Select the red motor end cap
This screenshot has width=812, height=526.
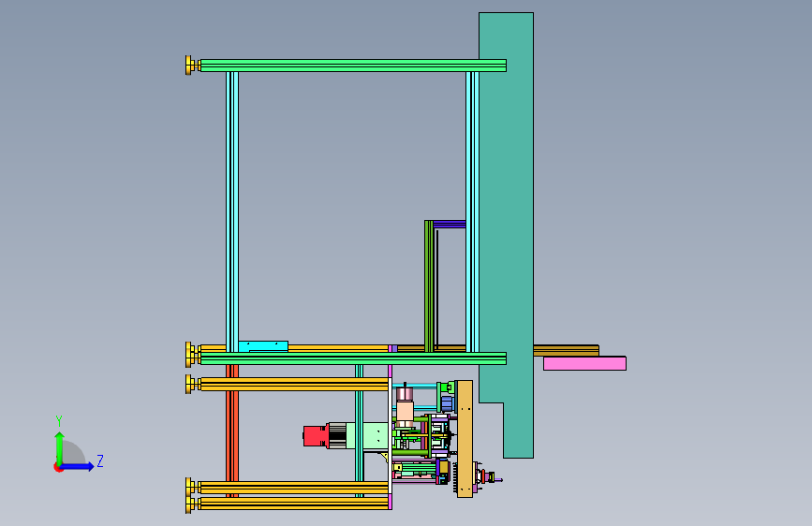[x=315, y=436]
